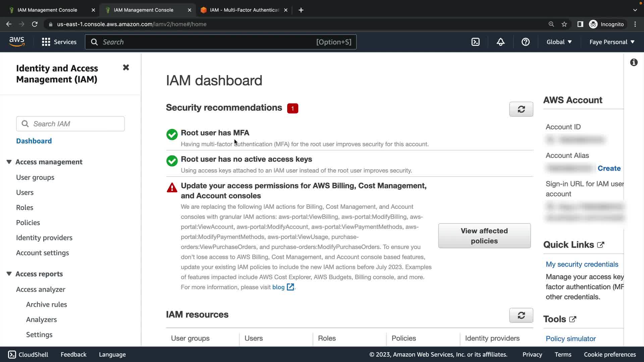Refresh the Security recommendations section

(x=521, y=109)
